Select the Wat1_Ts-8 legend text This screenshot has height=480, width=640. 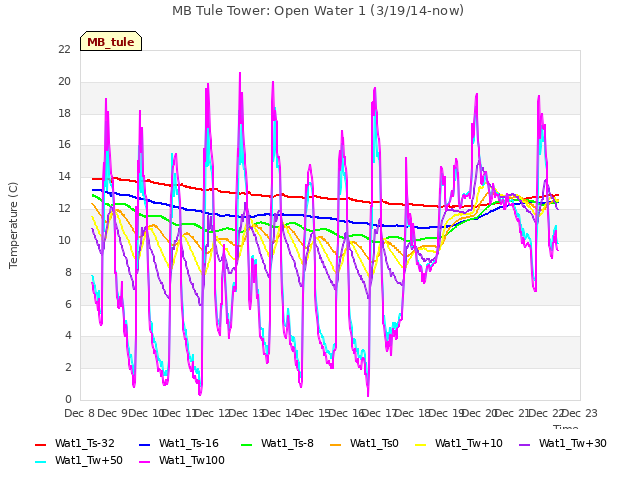287,444
